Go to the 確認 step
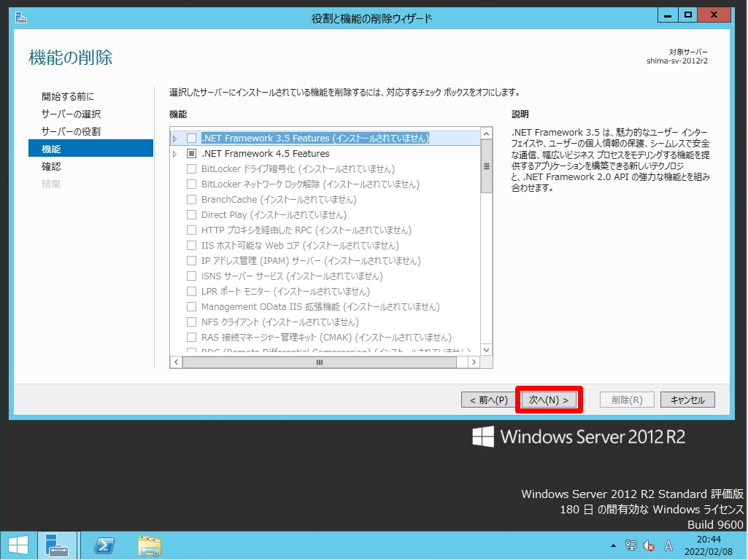The width and height of the screenshot is (748, 560). tap(51, 166)
